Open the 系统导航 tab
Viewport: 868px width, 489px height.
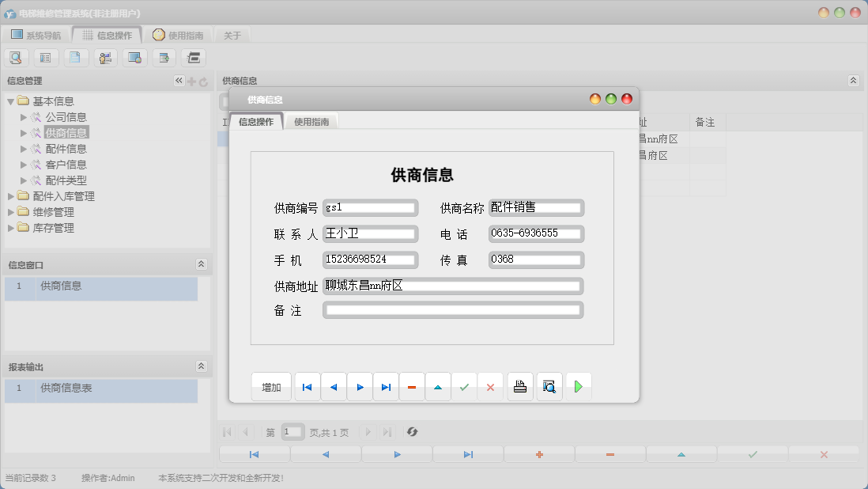click(37, 34)
